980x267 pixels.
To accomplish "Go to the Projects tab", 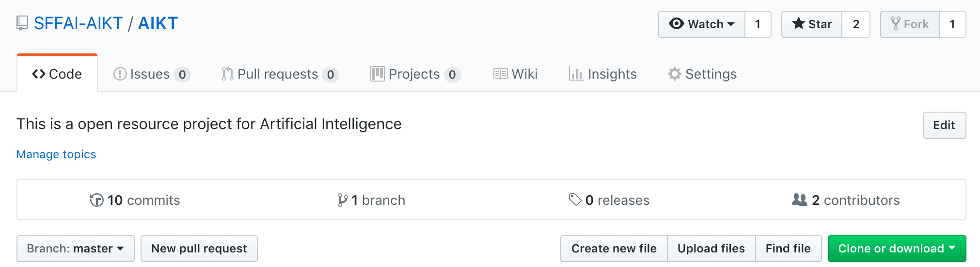I will [x=415, y=74].
